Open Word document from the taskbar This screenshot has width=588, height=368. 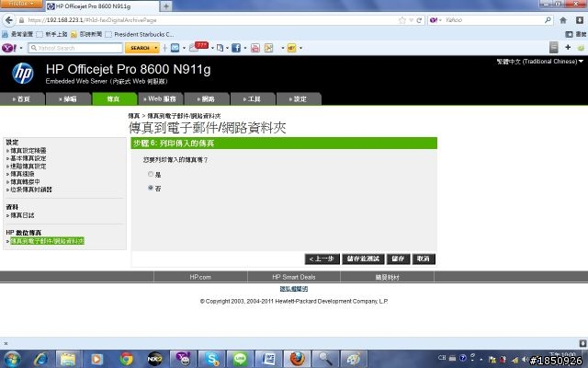[x=269, y=360]
